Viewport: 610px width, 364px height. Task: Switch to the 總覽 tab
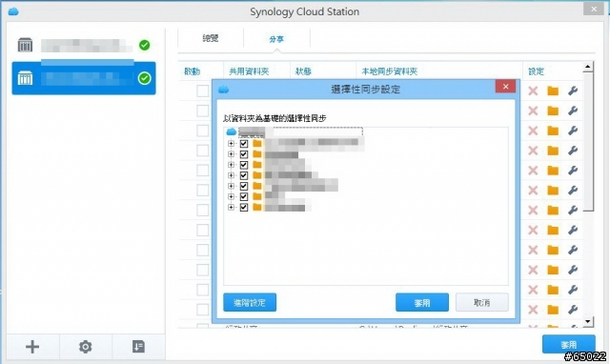pos(211,38)
